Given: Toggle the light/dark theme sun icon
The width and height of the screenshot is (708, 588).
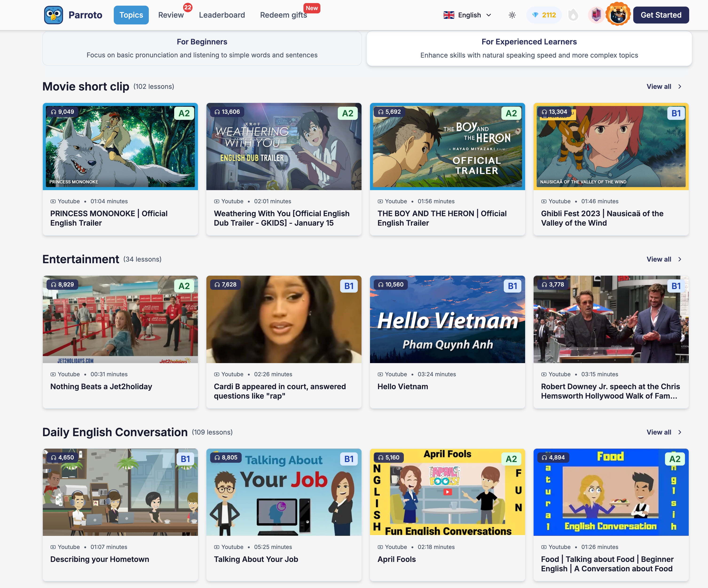Looking at the screenshot, I should pyautogui.click(x=512, y=15).
